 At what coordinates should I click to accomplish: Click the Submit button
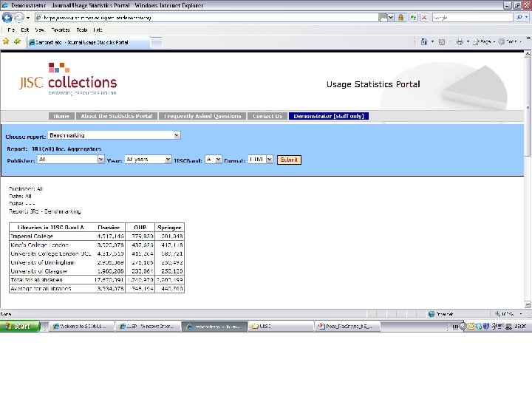pyautogui.click(x=289, y=160)
